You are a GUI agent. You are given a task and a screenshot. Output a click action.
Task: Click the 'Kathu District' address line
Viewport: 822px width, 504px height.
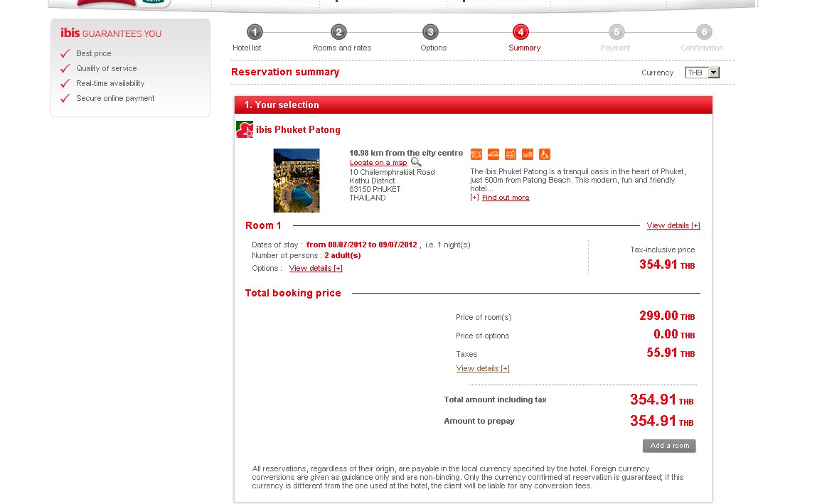click(372, 181)
